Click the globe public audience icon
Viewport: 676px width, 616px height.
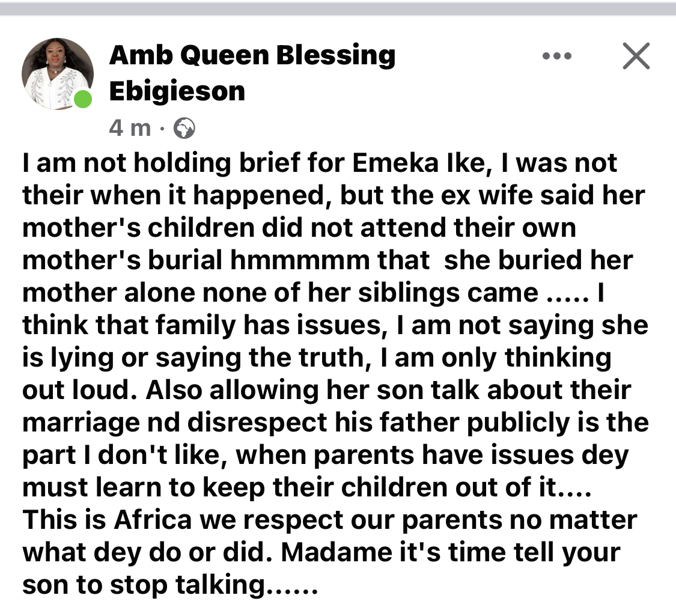click(x=184, y=128)
